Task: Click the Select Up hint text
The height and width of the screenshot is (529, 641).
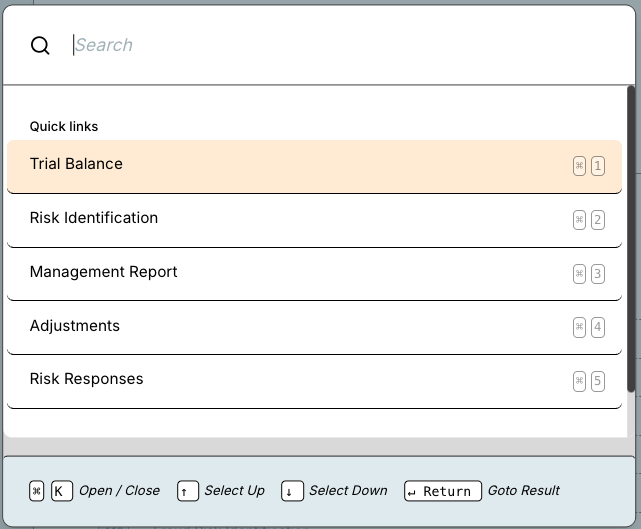Action: click(x=235, y=490)
